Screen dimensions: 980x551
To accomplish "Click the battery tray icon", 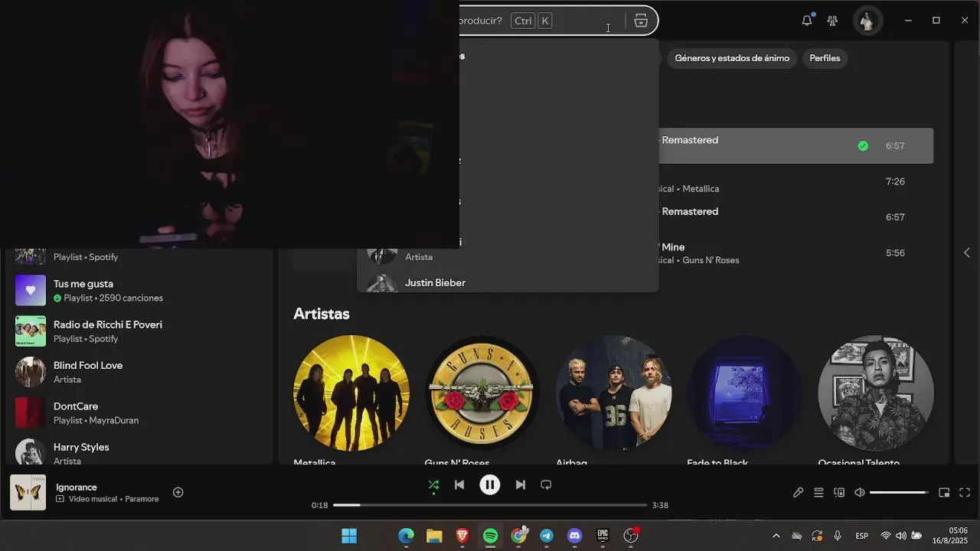I will point(916,536).
